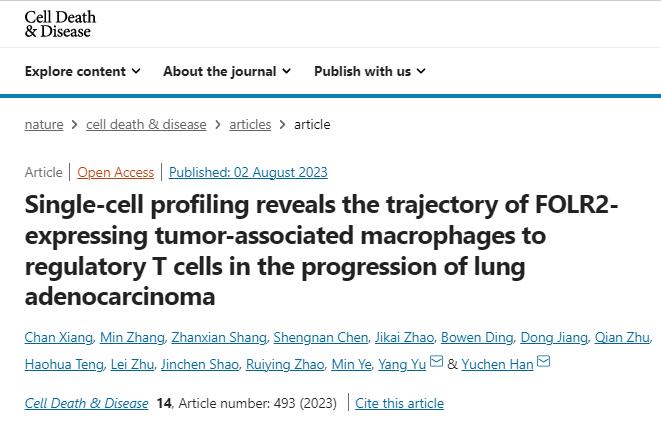Screen dimensions: 661x422
Task: Click envelope icon next to Yuchen Han
Action: tap(543, 361)
